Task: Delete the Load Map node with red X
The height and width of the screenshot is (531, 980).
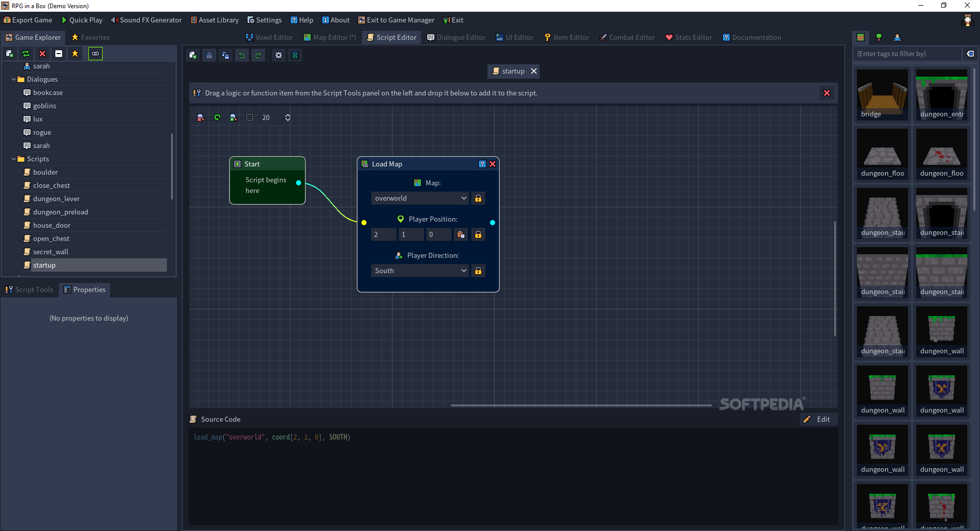Action: click(x=493, y=164)
